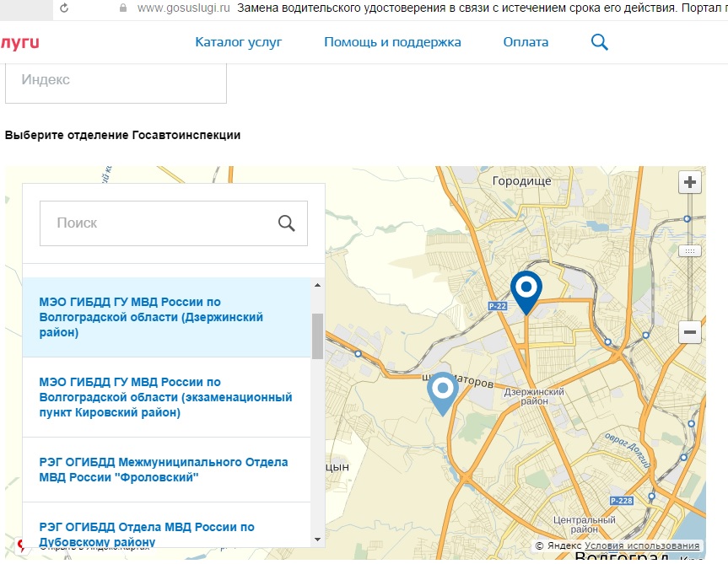
Task: Focus the Поиск search field
Action: click(174, 223)
